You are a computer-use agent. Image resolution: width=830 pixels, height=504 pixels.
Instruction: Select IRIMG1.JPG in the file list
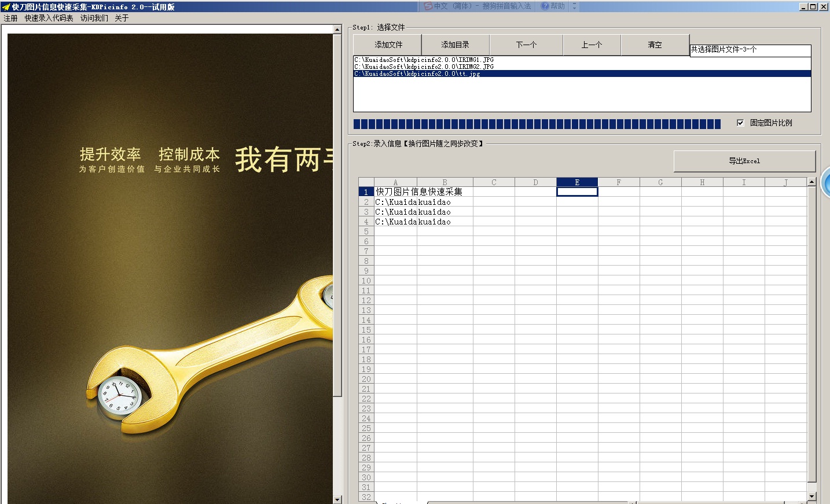(423, 60)
